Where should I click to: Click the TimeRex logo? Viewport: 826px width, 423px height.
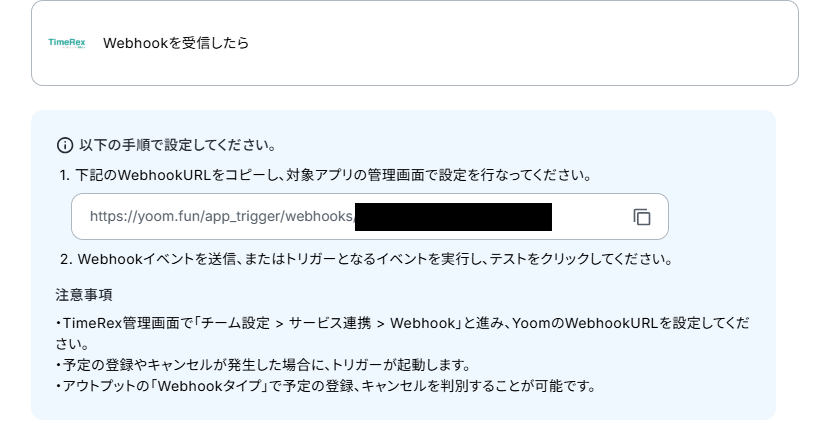pos(67,43)
